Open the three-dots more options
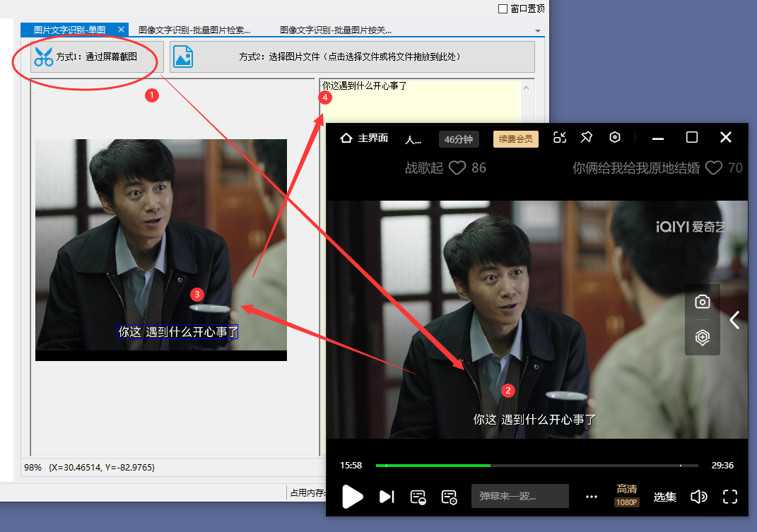 [592, 497]
